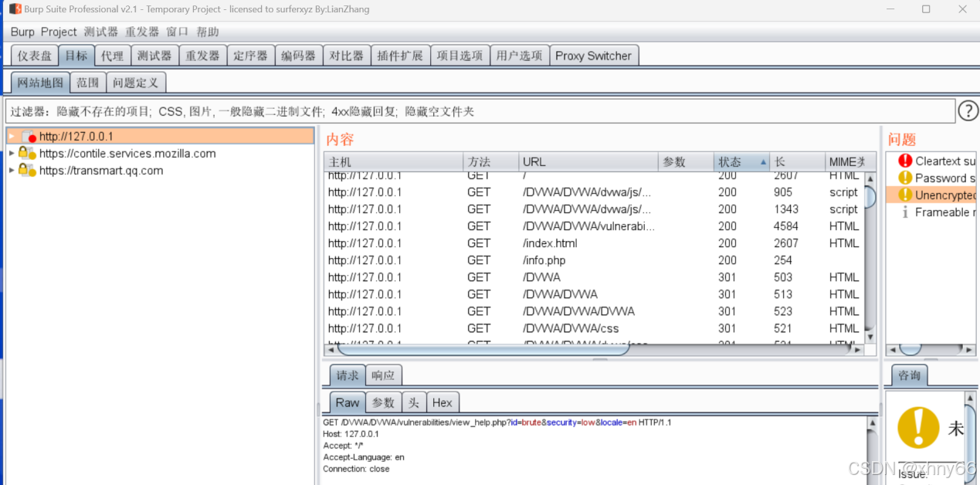
Task: Select the /info.php row
Action: (x=594, y=260)
